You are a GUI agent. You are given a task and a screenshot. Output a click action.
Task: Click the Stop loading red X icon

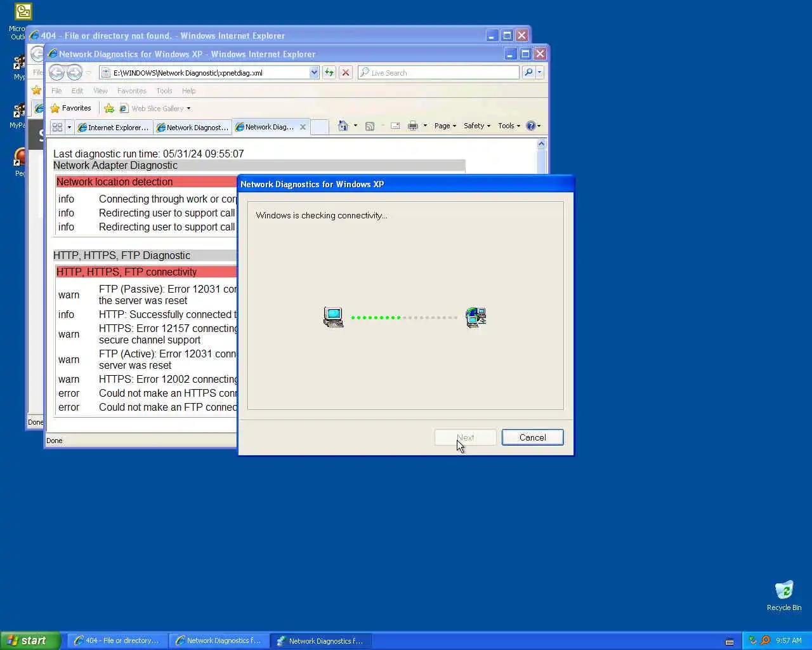tap(346, 72)
